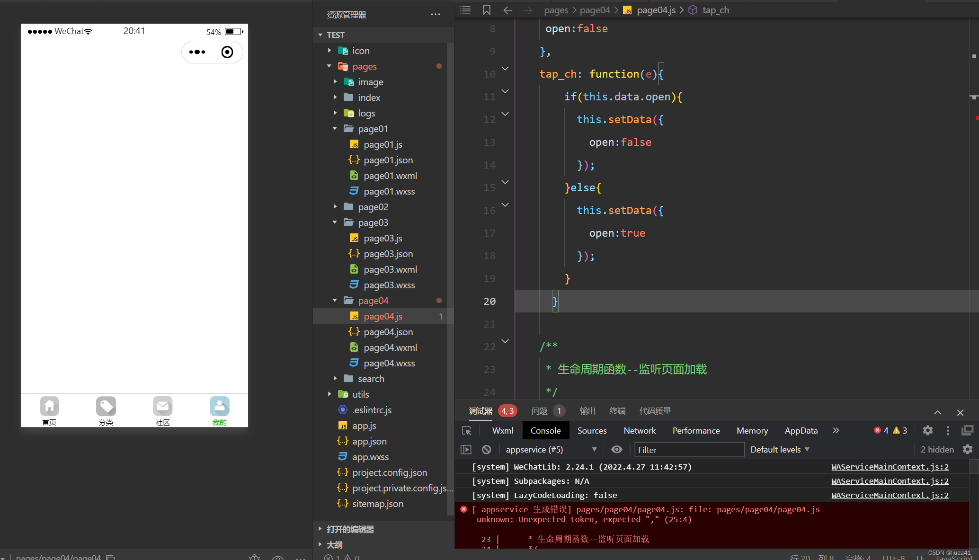
Task: Click the bookmark icon in editor toolbar
Action: point(487,10)
